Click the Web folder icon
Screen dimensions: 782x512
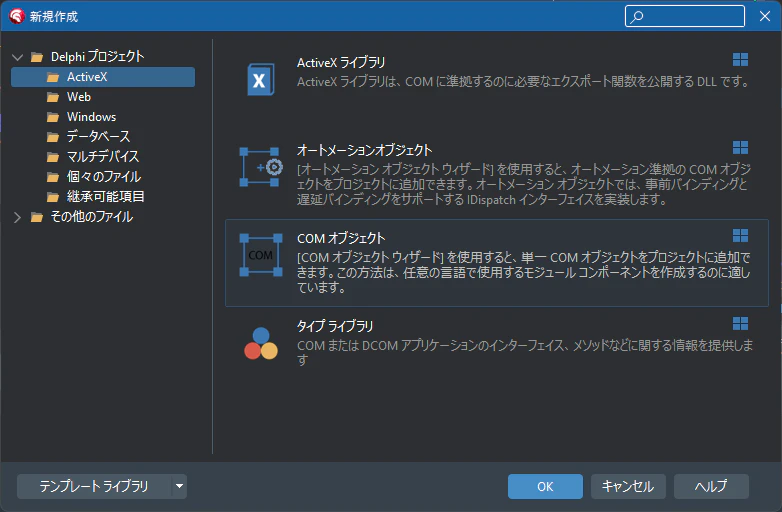[x=53, y=97]
